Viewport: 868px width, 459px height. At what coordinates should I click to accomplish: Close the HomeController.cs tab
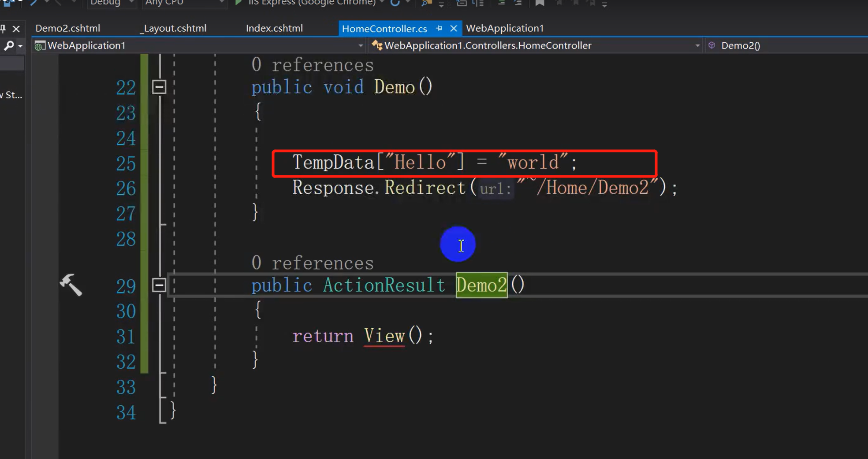454,29
